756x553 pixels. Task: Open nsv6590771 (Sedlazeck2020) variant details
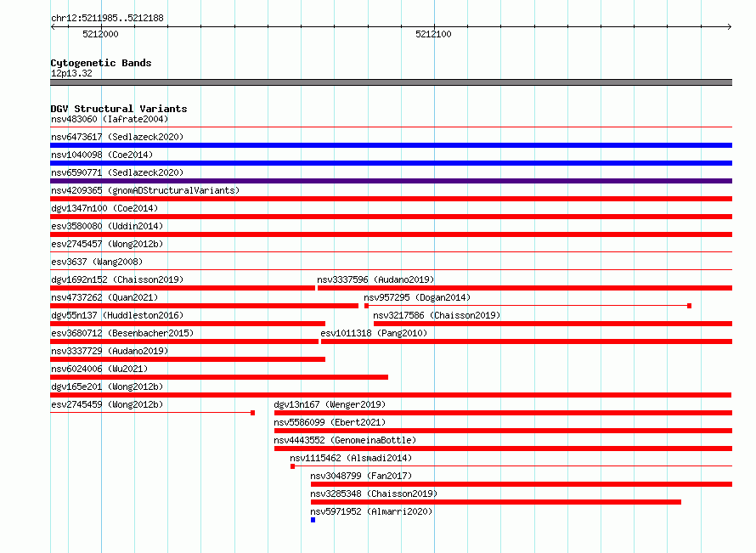[x=117, y=172]
